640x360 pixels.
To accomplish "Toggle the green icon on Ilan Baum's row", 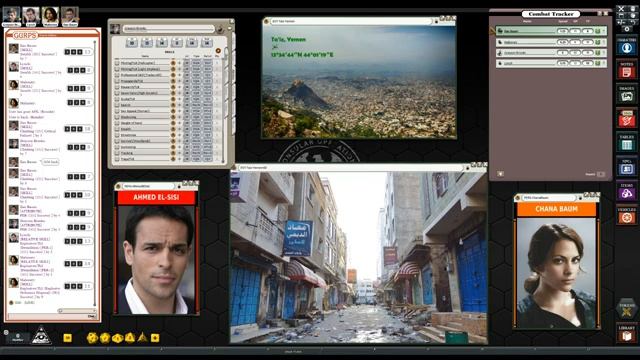I will (598, 31).
